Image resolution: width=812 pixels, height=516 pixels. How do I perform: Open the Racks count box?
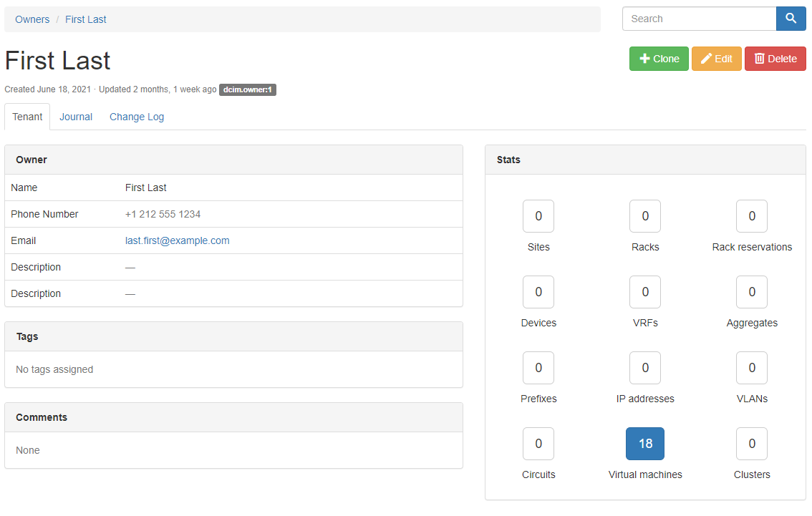click(x=645, y=216)
